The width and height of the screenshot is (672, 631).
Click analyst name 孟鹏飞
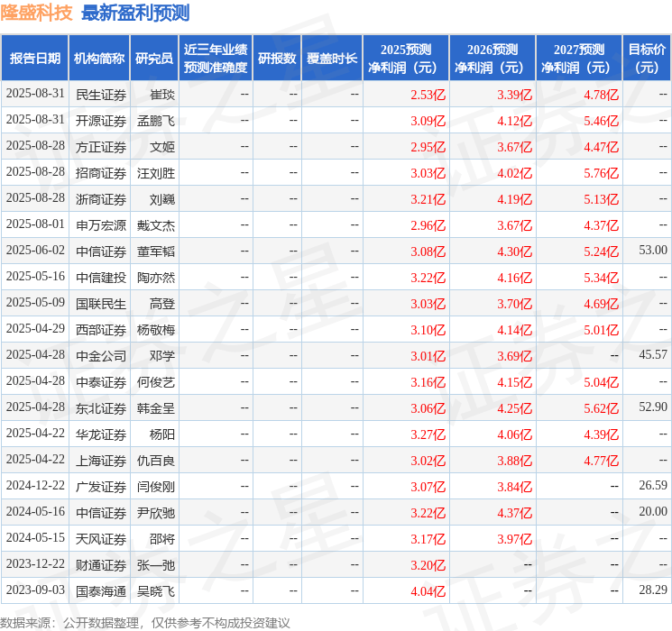[x=156, y=121]
